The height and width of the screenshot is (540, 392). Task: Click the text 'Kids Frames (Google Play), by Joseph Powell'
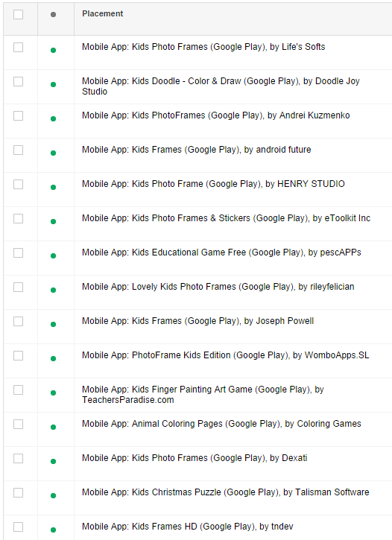click(223, 321)
